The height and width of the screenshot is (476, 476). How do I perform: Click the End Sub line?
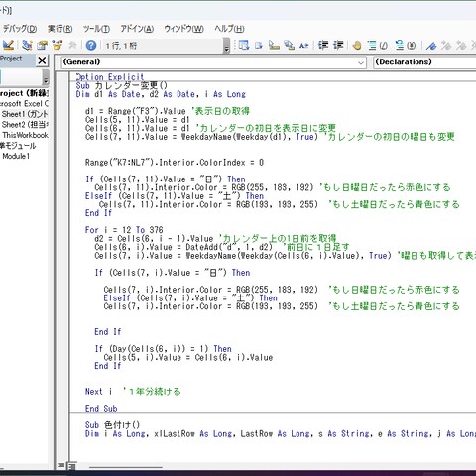click(101, 409)
